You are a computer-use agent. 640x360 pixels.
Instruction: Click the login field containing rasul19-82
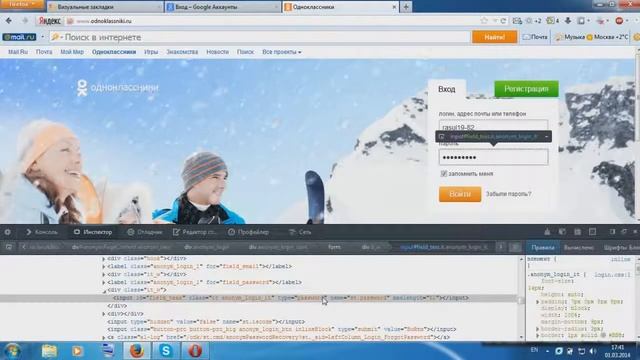pyautogui.click(x=493, y=127)
